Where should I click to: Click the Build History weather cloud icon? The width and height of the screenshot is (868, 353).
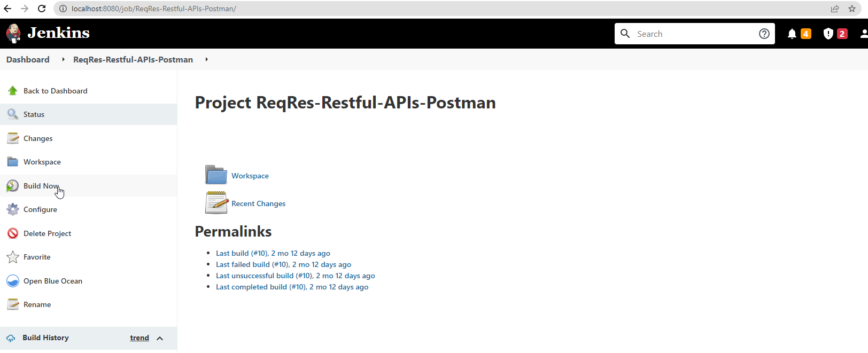pyautogui.click(x=11, y=338)
